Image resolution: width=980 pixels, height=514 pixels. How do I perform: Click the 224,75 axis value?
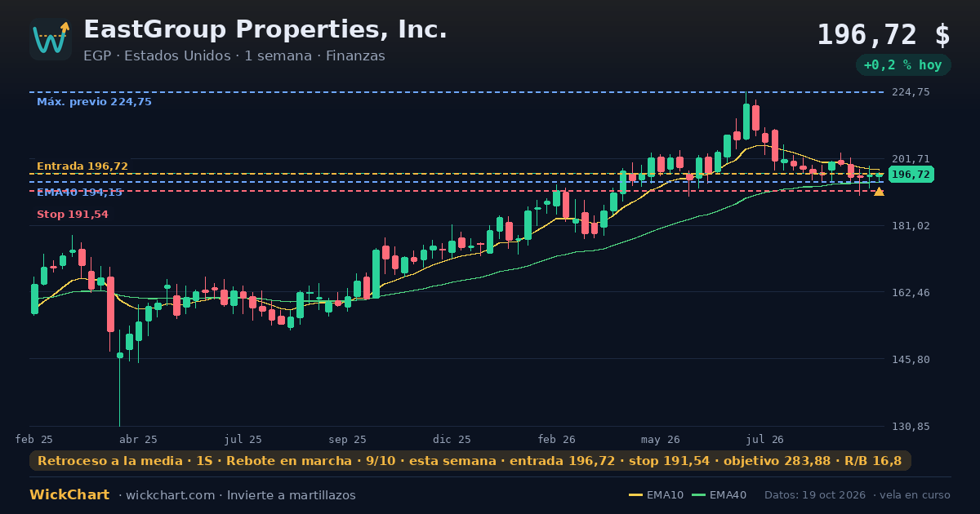click(911, 92)
